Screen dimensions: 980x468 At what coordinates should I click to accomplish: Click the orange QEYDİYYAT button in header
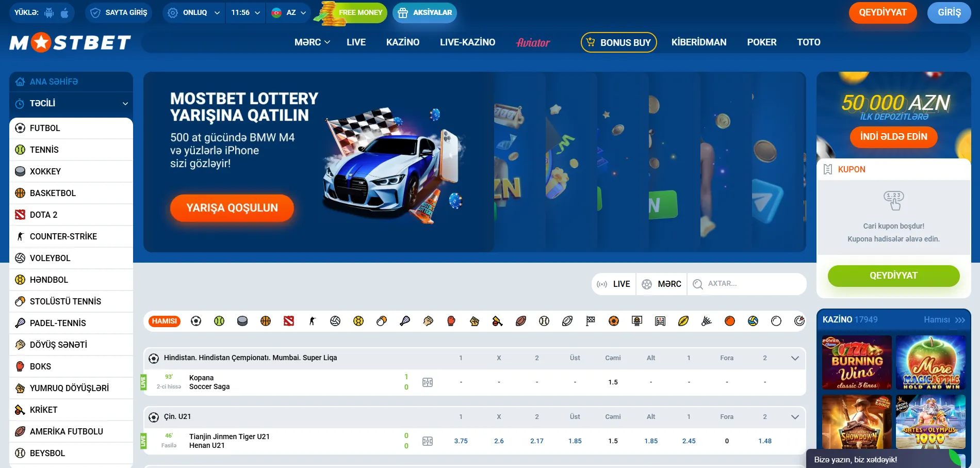click(883, 12)
